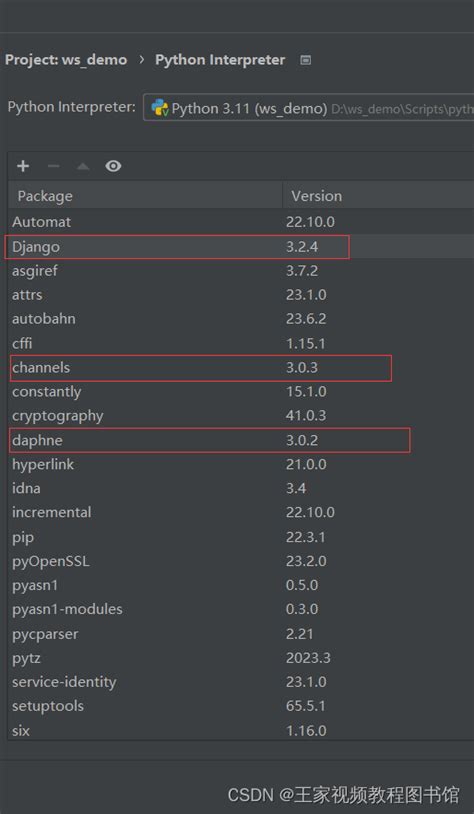Viewport: 474px width, 814px height.
Task: Select the pip package row
Action: (x=241, y=537)
